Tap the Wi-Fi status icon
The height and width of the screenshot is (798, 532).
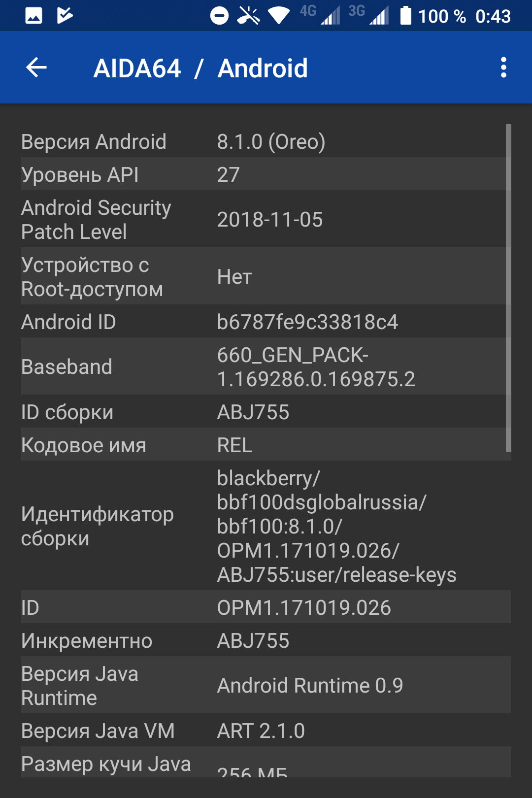coord(279,16)
